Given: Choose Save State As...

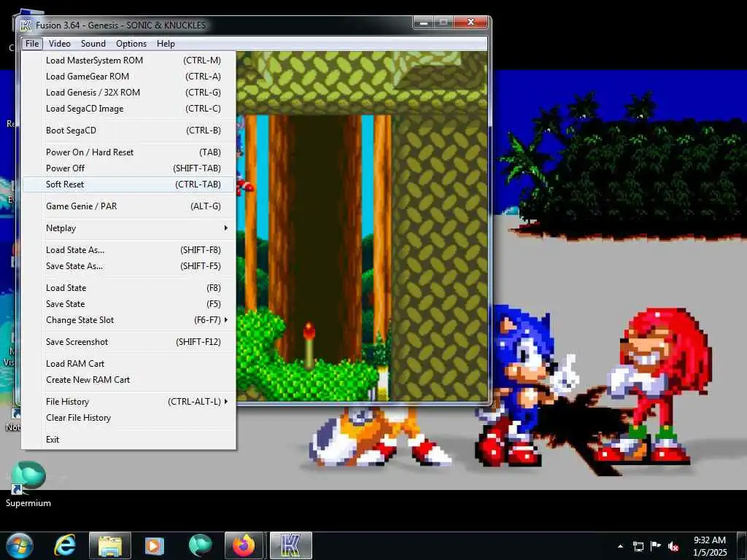Looking at the screenshot, I should (128, 267).
